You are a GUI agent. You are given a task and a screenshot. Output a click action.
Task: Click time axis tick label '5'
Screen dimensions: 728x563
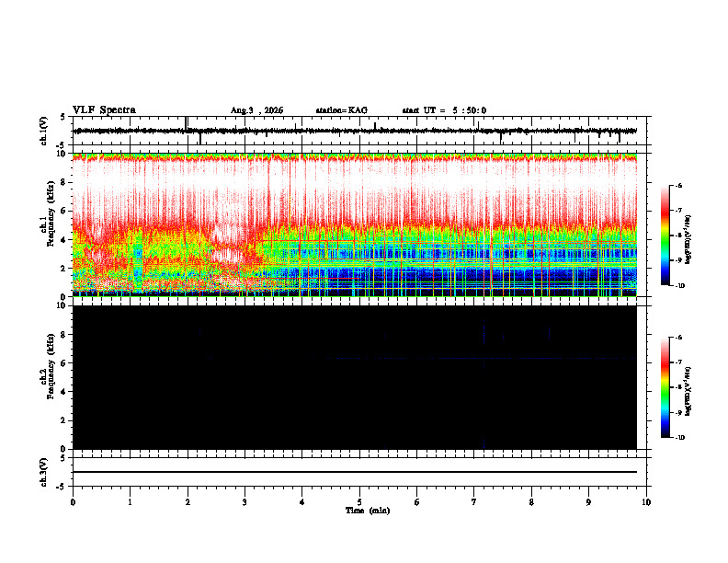pos(359,502)
